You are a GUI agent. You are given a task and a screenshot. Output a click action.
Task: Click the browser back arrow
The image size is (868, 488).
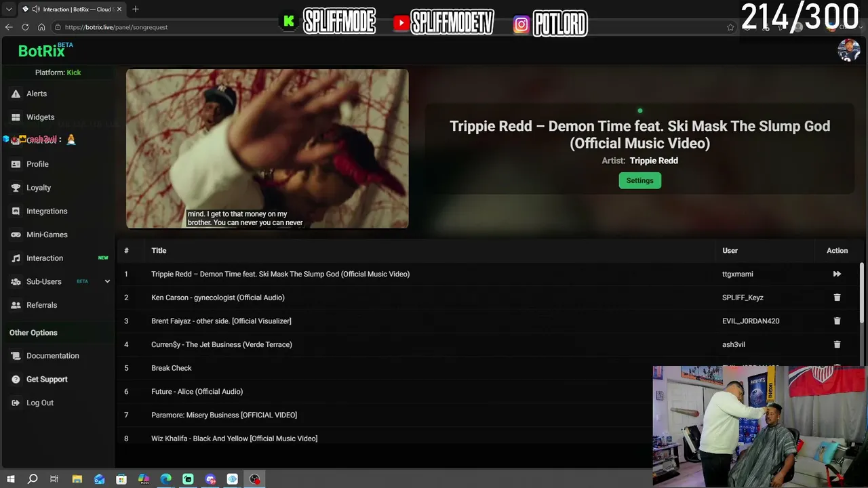pyautogui.click(x=9, y=27)
